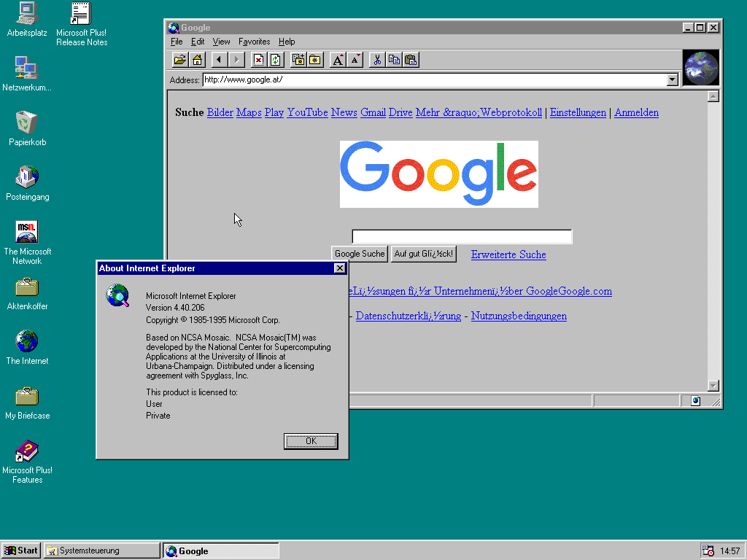Screen dimensions: 747x560
Task: Follow the Gmail link
Action: [x=373, y=113]
